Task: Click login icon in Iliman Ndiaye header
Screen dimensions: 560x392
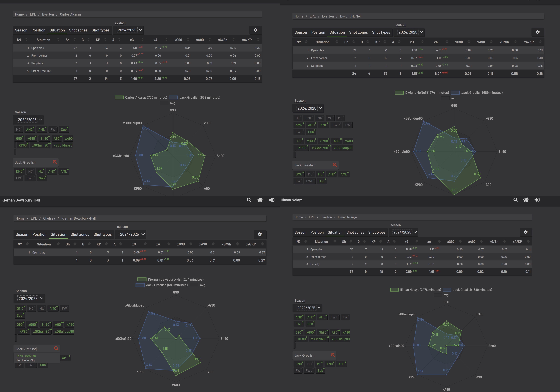Action: 537,200
